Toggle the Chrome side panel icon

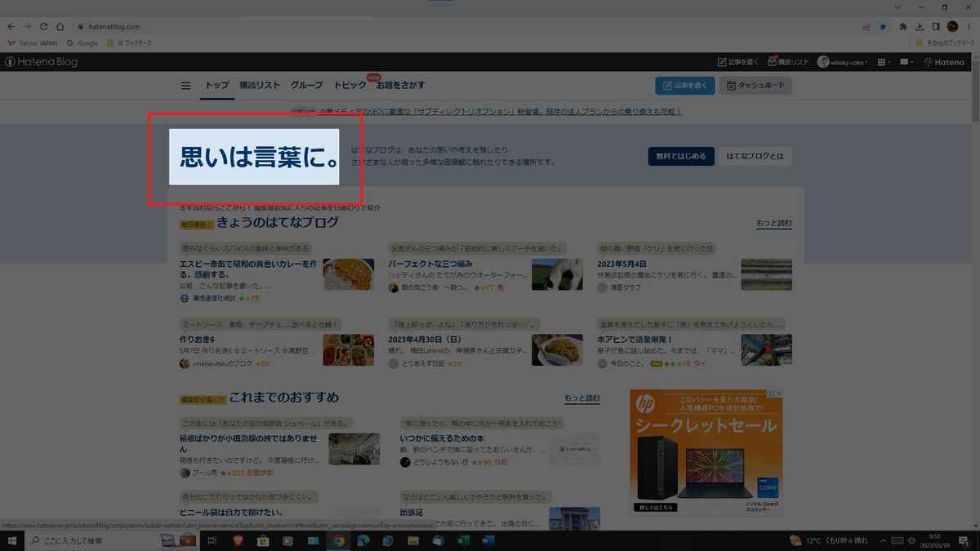pos(936,26)
